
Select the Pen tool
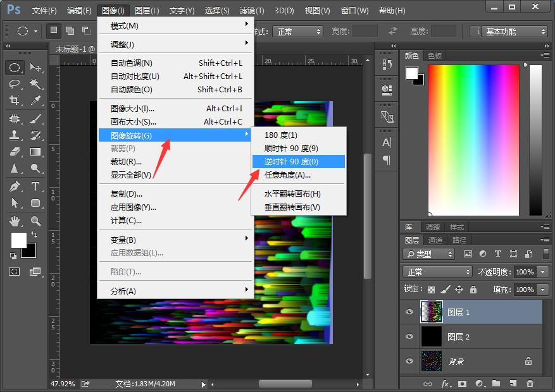tap(14, 187)
